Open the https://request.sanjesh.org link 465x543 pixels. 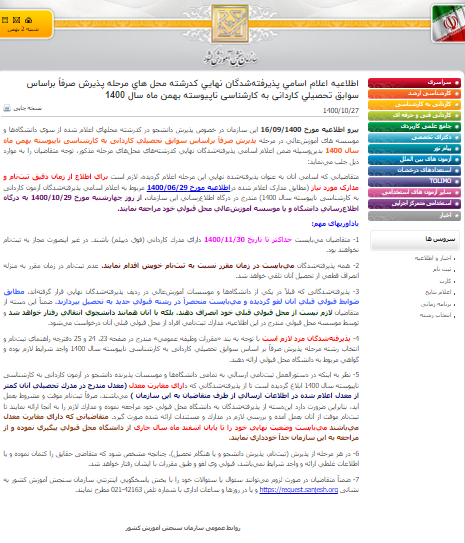(x=298, y=490)
